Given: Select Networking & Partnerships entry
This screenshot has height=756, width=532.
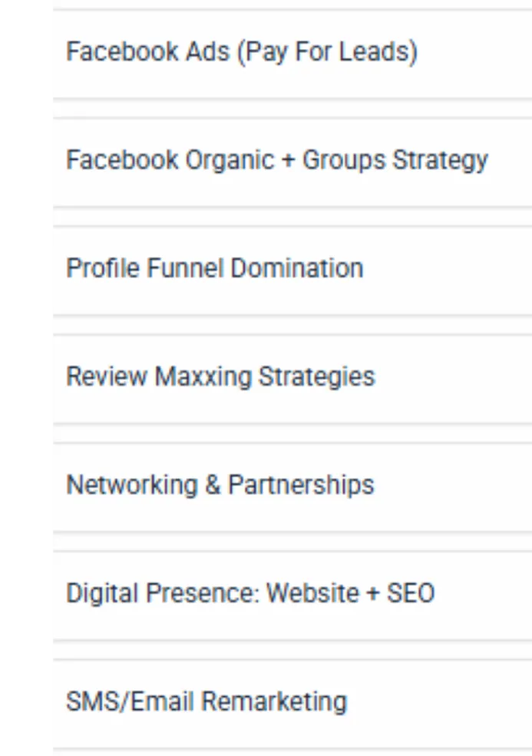Looking at the screenshot, I should [x=292, y=487].
